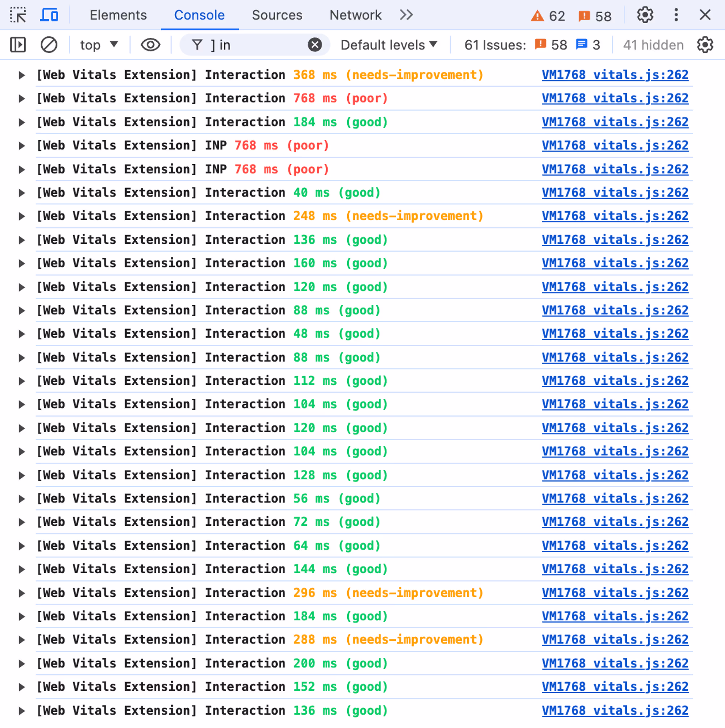This screenshot has width=725, height=728.
Task: Activate the inspect element picker icon
Action: click(18, 15)
